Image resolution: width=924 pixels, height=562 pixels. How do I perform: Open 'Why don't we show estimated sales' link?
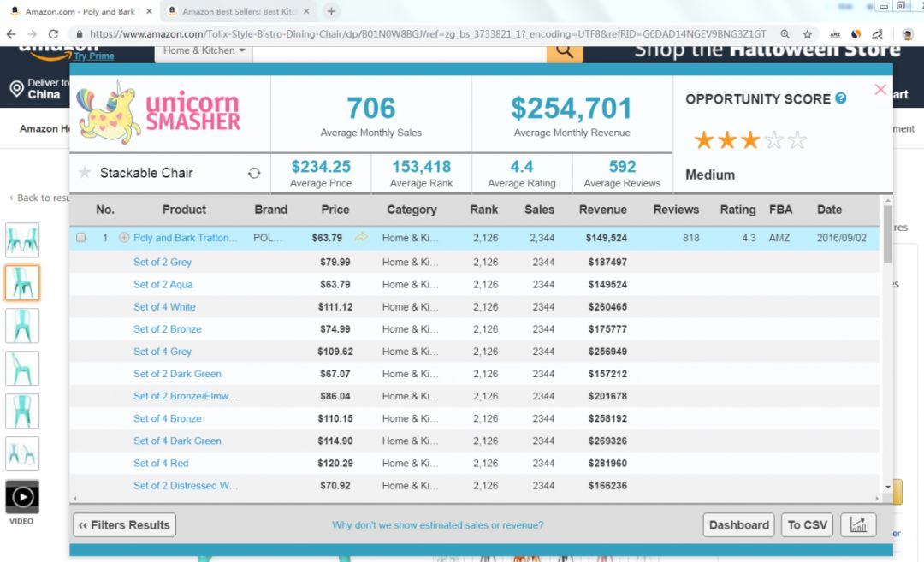(437, 524)
